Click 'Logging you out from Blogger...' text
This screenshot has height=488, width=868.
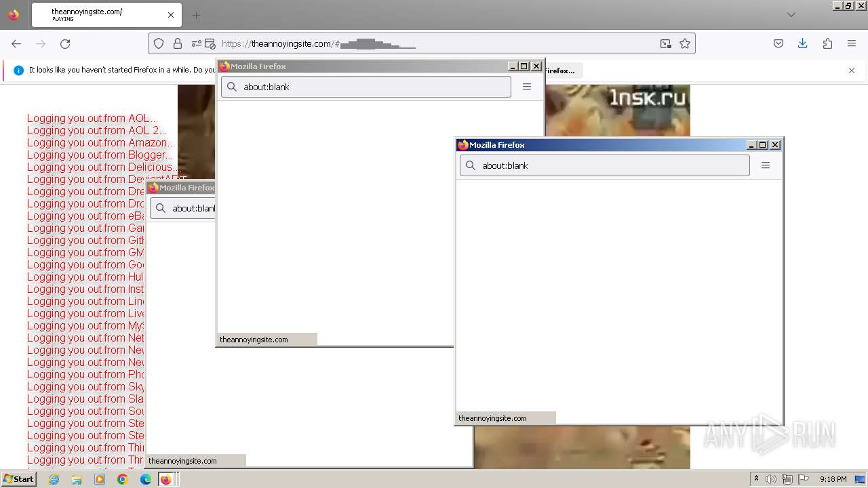click(x=100, y=155)
